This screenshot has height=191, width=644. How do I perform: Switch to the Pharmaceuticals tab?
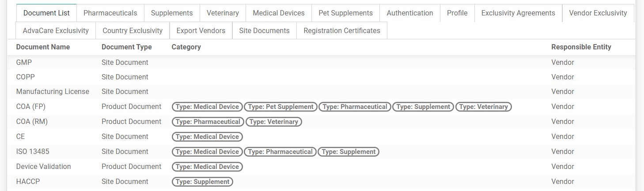110,13
